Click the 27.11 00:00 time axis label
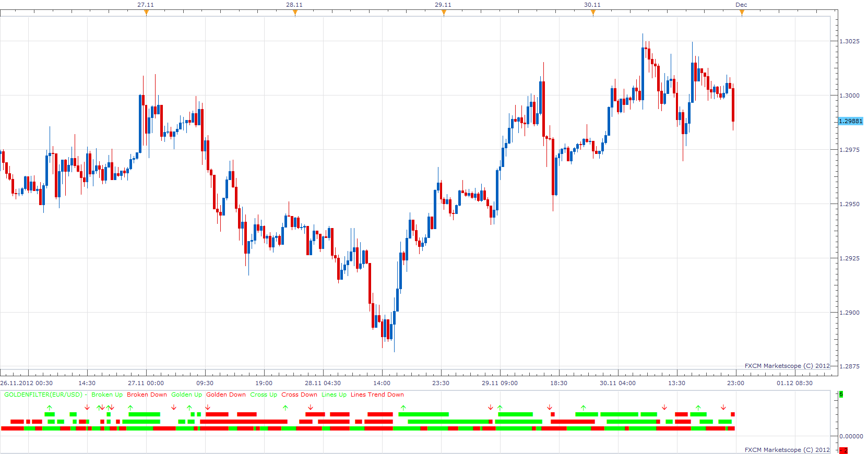The width and height of the screenshot is (868, 454). [x=146, y=383]
